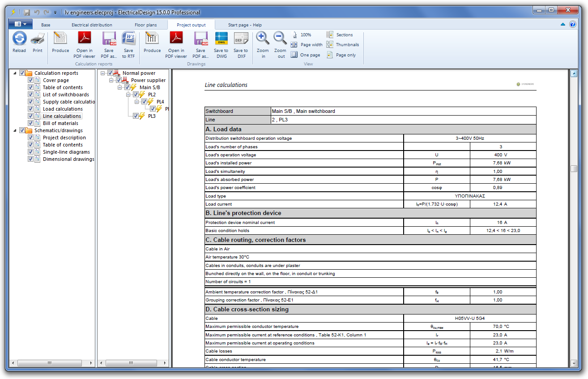588x379 pixels.
Task: Collapse the Calculation reports folder
Action: [14, 73]
